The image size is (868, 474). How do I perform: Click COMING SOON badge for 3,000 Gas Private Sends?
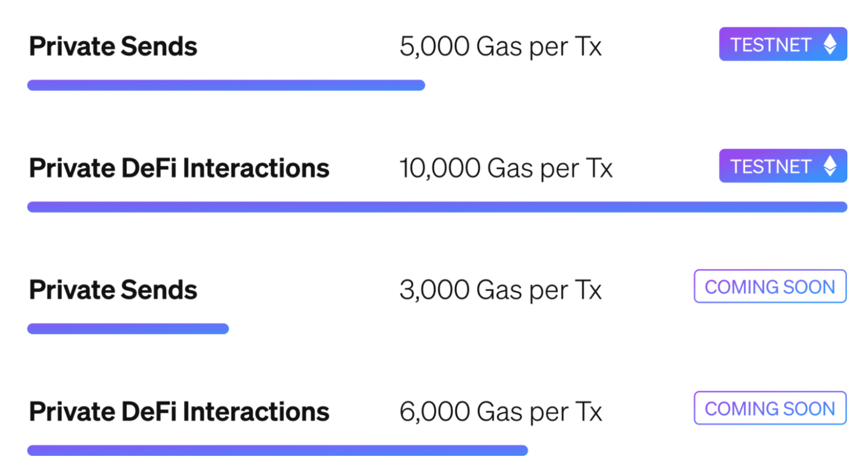770,287
